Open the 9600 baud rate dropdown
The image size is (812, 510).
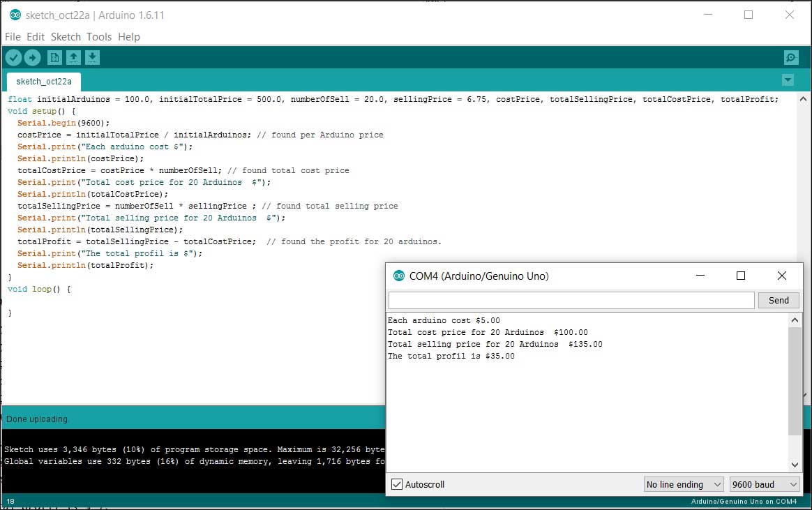pyautogui.click(x=765, y=484)
